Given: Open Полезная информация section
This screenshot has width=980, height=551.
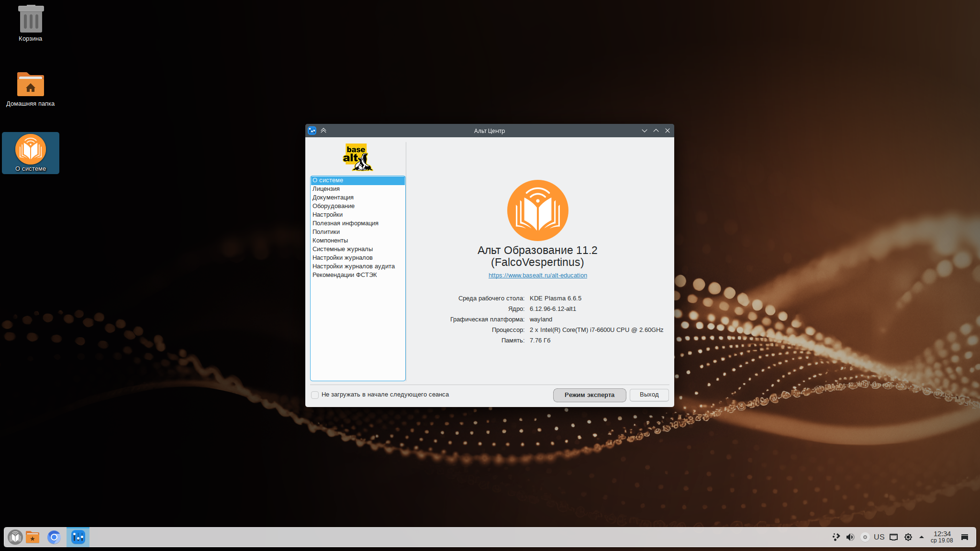Looking at the screenshot, I should [358, 223].
